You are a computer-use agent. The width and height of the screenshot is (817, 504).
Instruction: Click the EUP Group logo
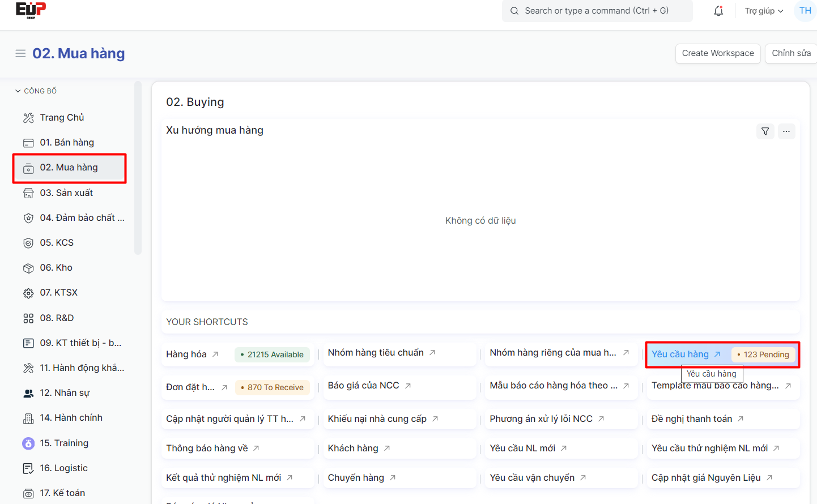pos(31,10)
